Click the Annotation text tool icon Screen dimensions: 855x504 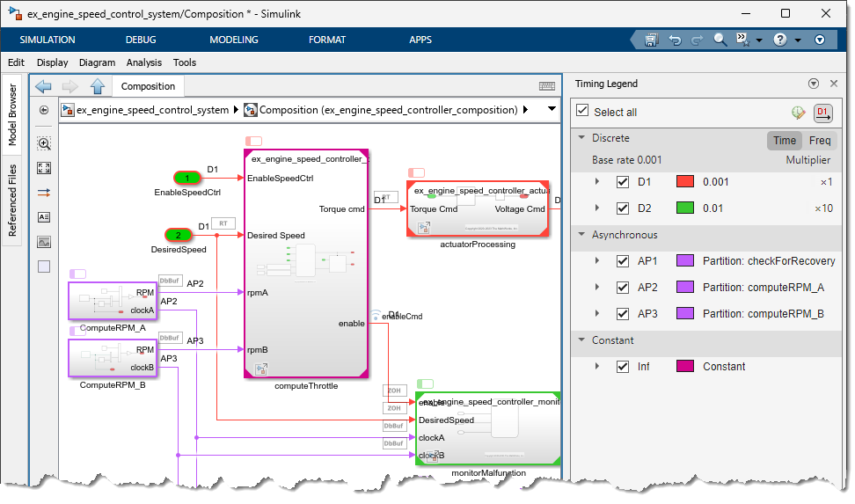[44, 217]
